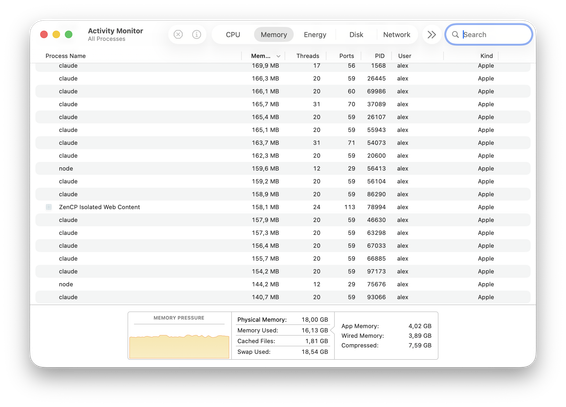
Task: Sort by Threads column header
Action: [x=308, y=56]
